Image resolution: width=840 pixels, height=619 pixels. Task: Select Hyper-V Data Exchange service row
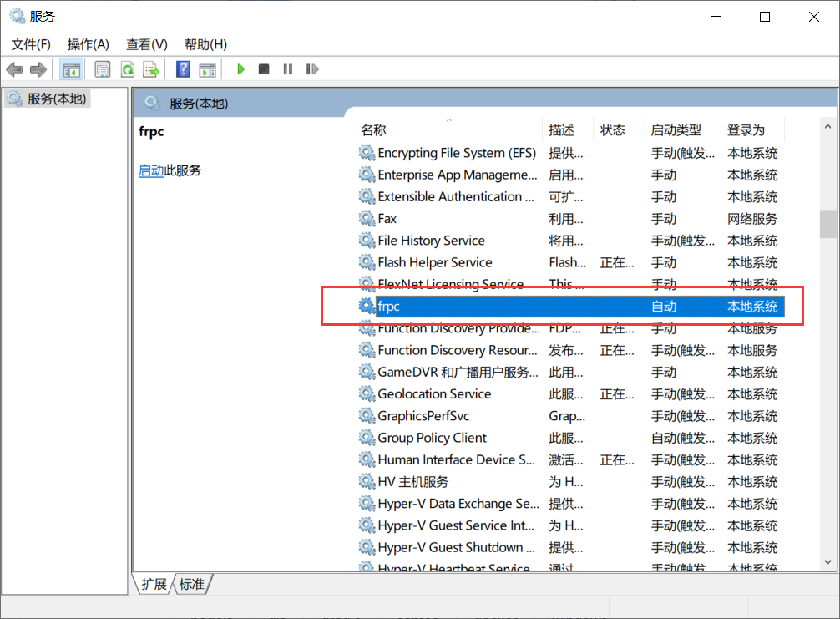(570, 504)
